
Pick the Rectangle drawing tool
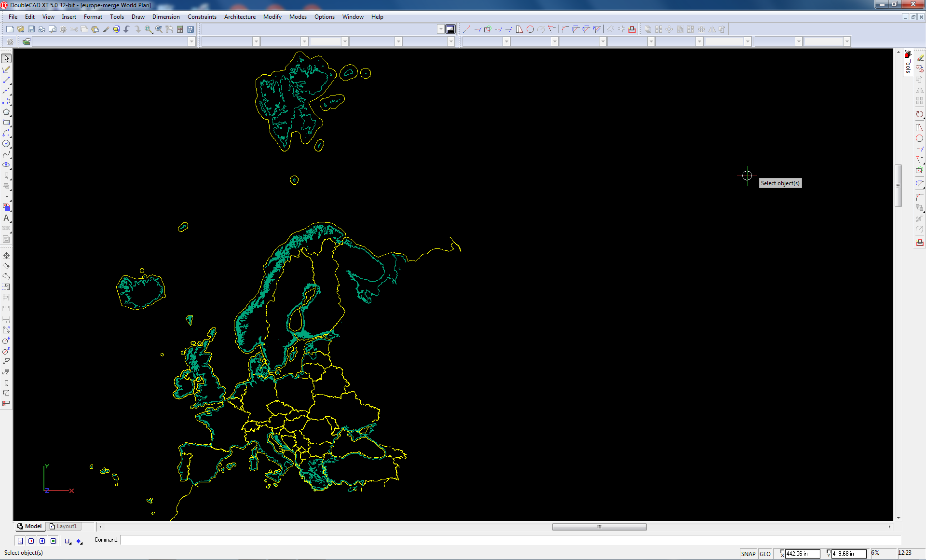click(x=6, y=123)
